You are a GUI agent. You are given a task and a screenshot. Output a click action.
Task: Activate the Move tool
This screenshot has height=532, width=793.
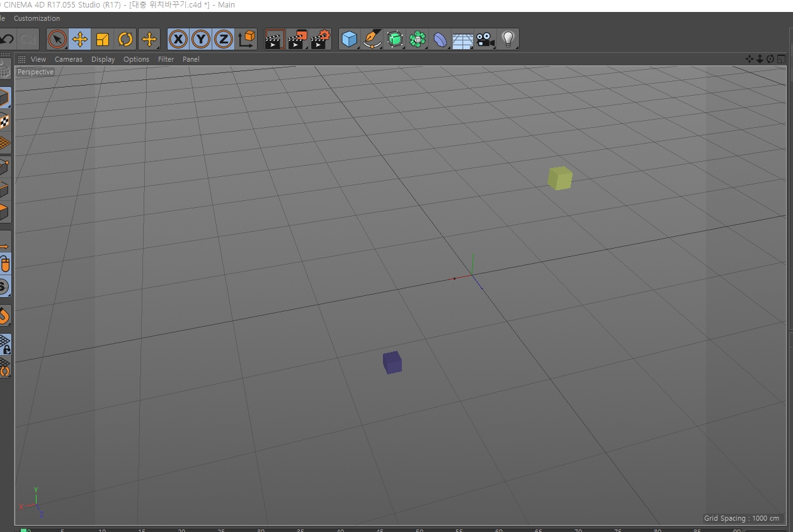pos(80,40)
